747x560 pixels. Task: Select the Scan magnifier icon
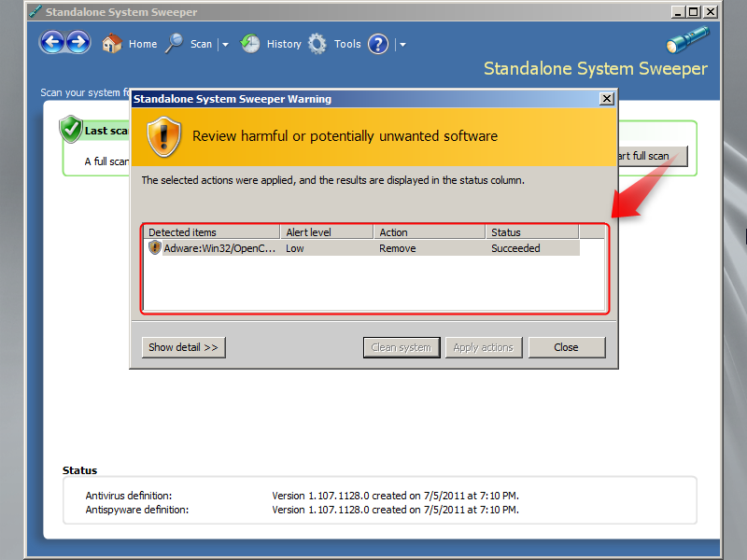click(174, 43)
